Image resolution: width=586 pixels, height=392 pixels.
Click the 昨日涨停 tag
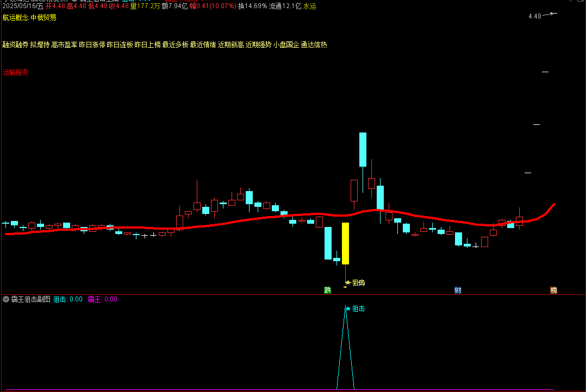(92, 45)
